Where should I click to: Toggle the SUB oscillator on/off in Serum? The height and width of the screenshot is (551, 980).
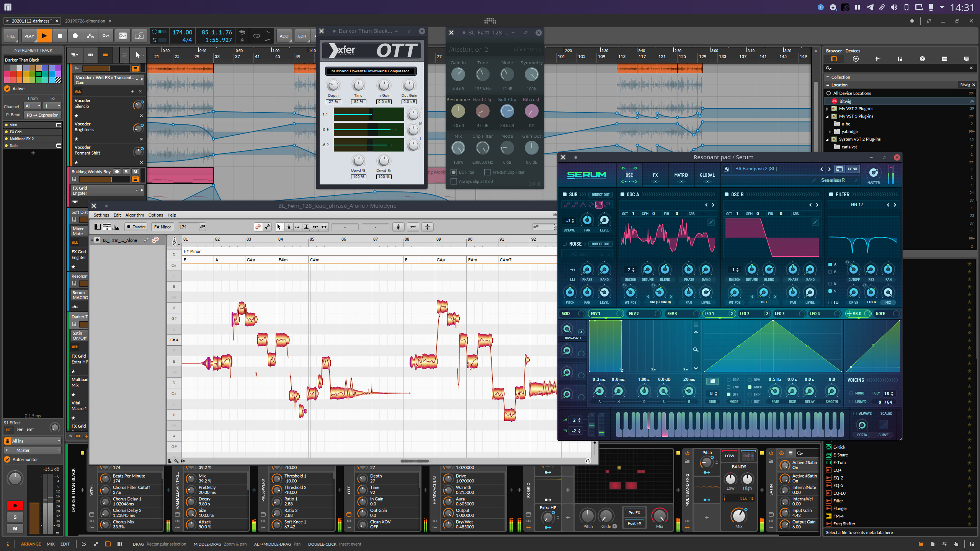click(x=564, y=194)
